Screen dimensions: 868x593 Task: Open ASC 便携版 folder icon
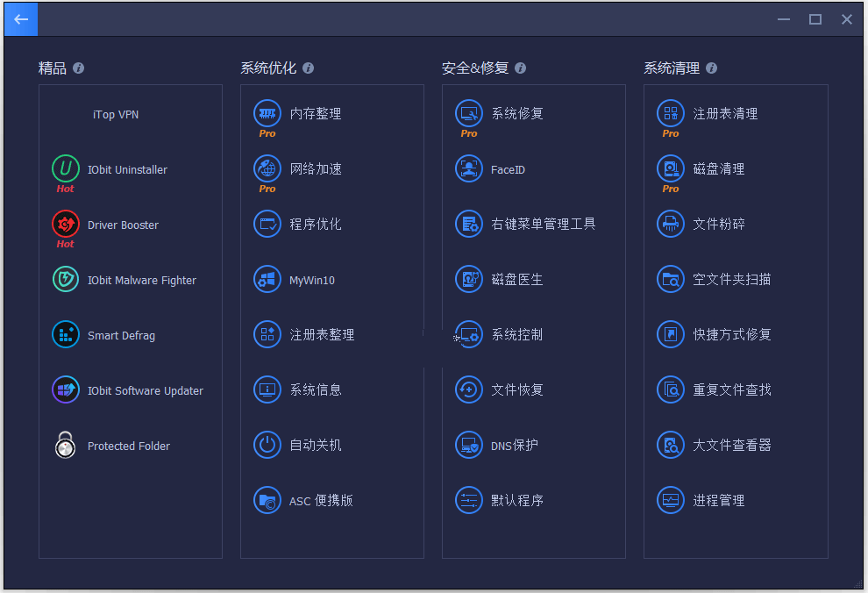(267, 500)
